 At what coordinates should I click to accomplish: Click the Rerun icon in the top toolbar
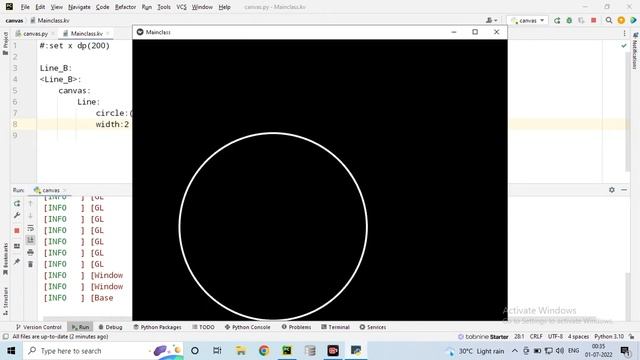coord(557,20)
